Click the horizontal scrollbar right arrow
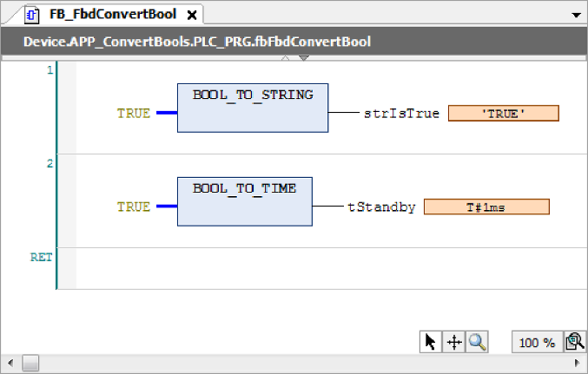This screenshot has height=374, width=588. (x=580, y=364)
